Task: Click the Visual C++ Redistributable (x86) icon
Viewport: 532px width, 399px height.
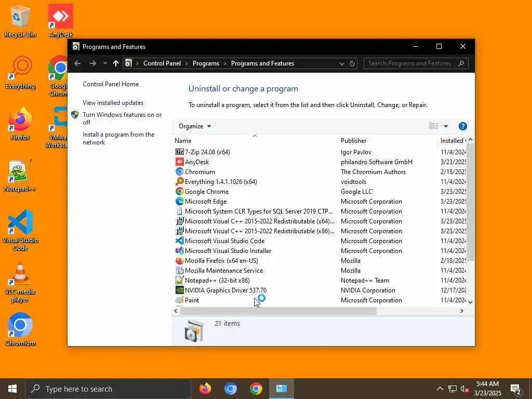Action: pos(179,231)
